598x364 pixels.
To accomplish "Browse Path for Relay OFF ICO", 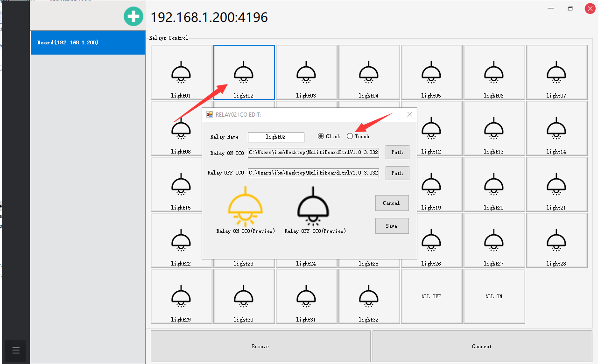I will point(397,173).
